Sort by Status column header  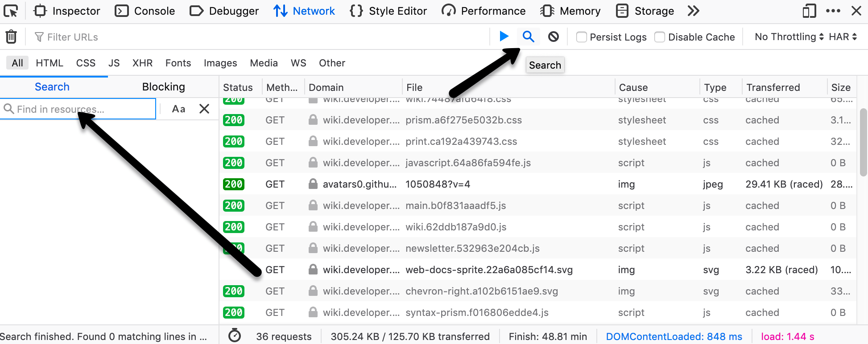click(x=240, y=87)
